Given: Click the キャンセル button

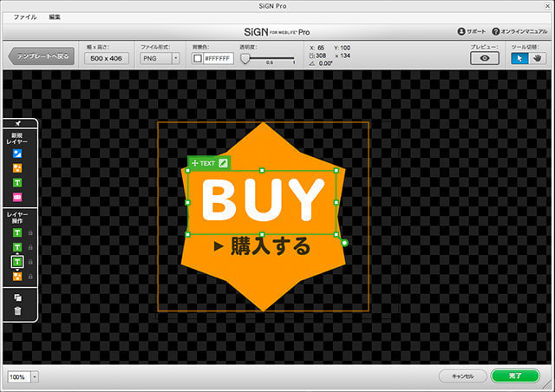Looking at the screenshot, I should (462, 376).
